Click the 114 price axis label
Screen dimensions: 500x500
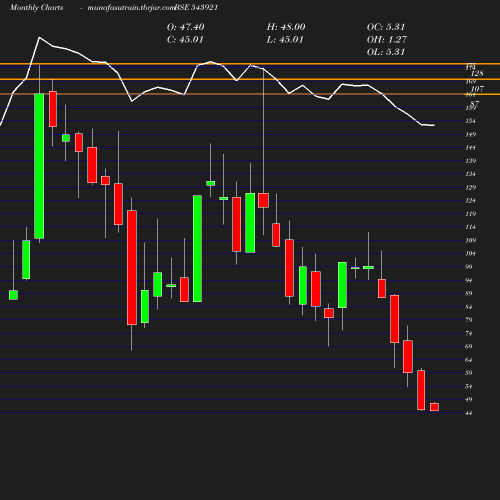point(470,227)
